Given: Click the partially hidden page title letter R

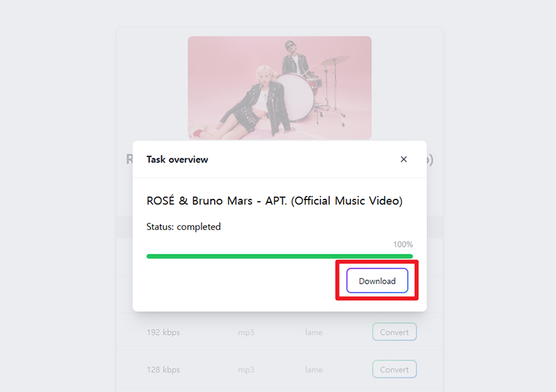Looking at the screenshot, I should click(129, 159).
